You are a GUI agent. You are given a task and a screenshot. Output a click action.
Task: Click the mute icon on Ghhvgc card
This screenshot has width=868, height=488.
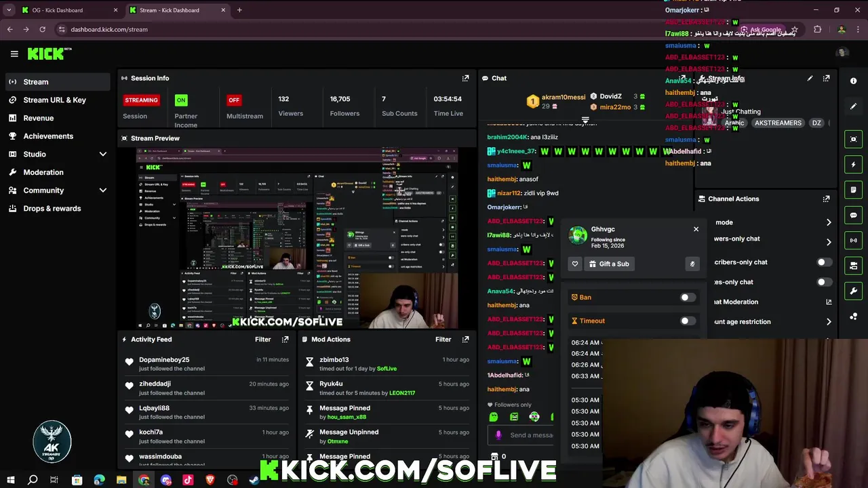point(692,264)
